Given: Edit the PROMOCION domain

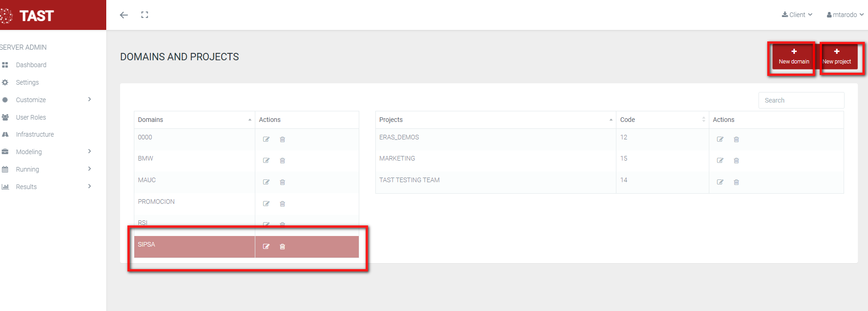Looking at the screenshot, I should [x=266, y=204].
